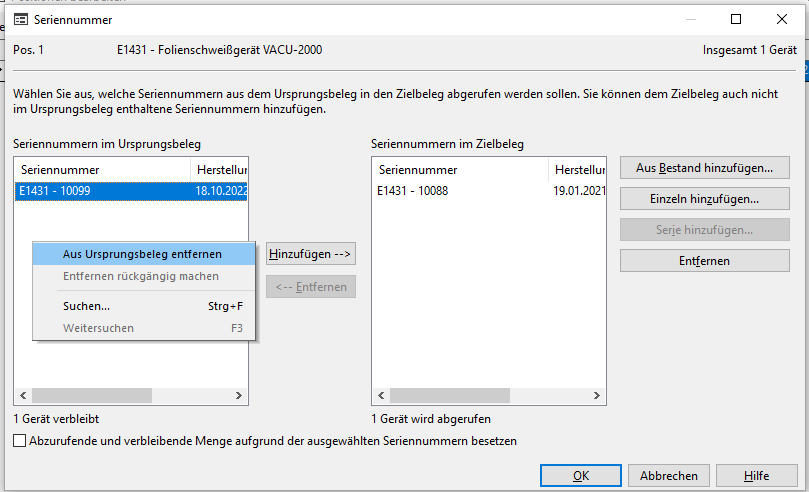Close the Seriennummer dialog

[x=782, y=19]
